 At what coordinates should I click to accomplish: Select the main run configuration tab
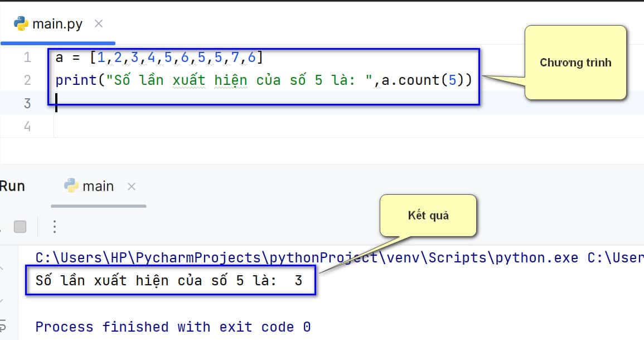[98, 186]
